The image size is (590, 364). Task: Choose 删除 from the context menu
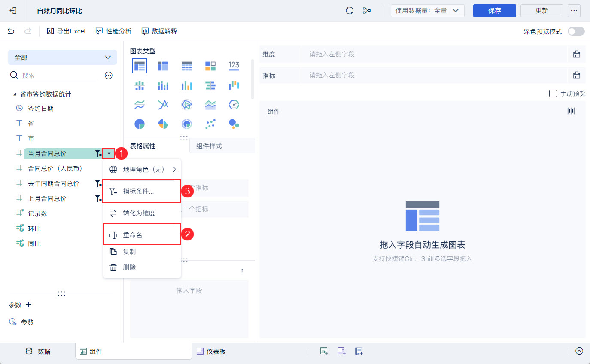pos(142,267)
